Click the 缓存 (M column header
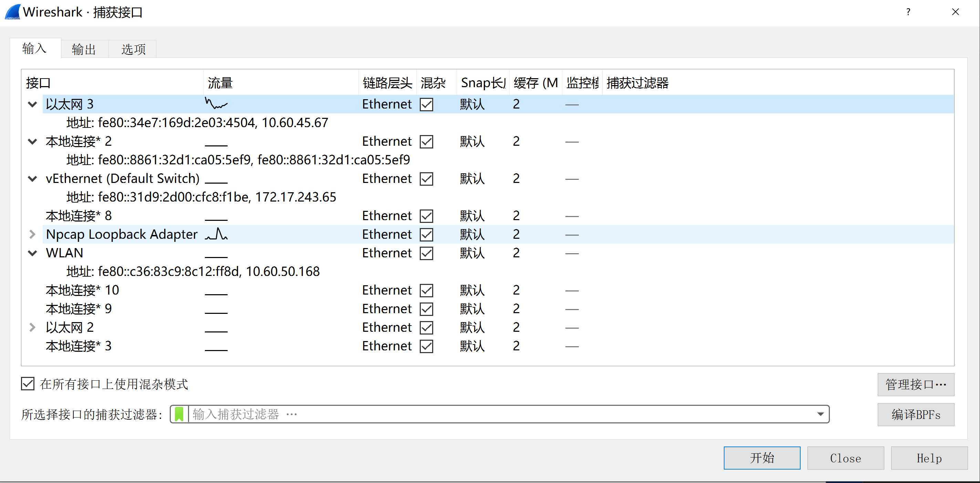This screenshot has width=980, height=483. pyautogui.click(x=536, y=83)
